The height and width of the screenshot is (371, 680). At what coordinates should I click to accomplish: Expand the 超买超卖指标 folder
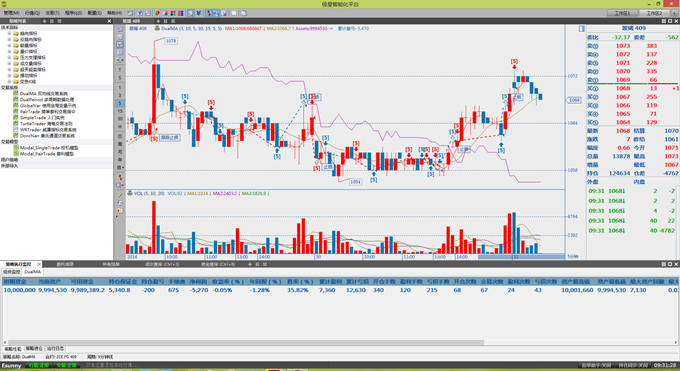9,69
